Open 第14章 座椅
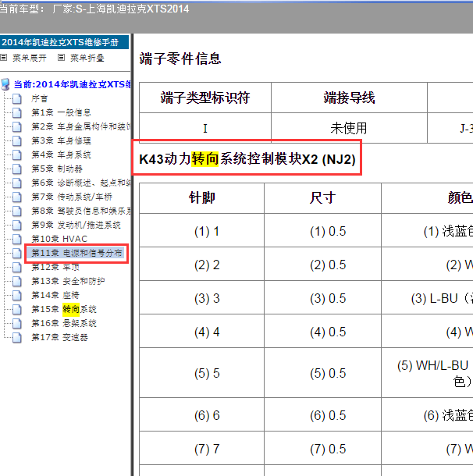 pos(55,295)
